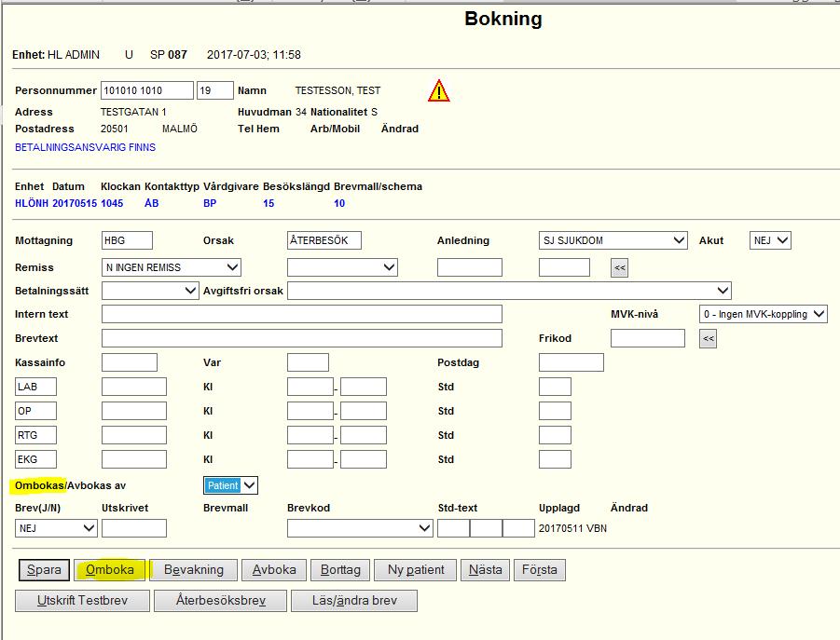The height and width of the screenshot is (640, 840).
Task: Click the EKG code field
Action: point(35,459)
